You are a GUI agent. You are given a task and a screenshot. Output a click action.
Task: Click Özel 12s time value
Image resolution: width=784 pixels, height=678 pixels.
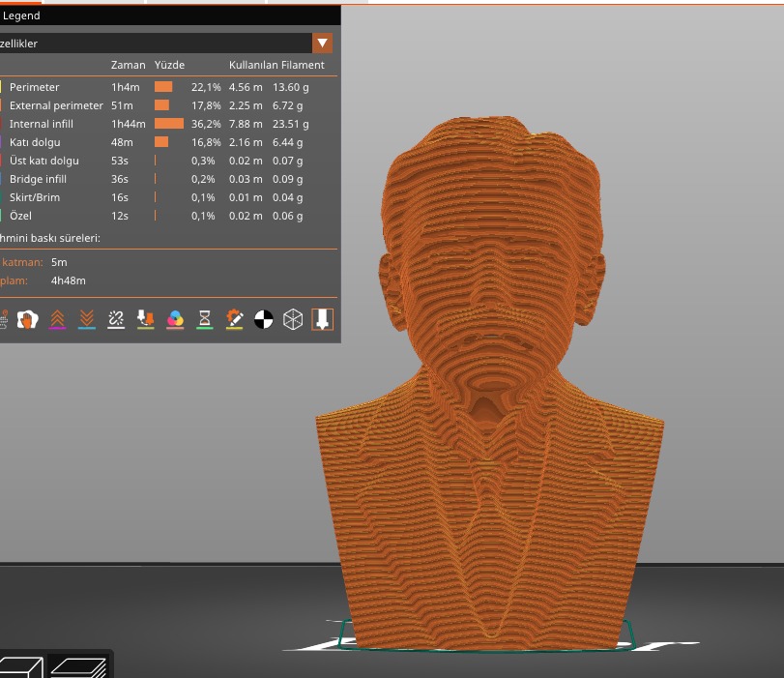coord(120,216)
